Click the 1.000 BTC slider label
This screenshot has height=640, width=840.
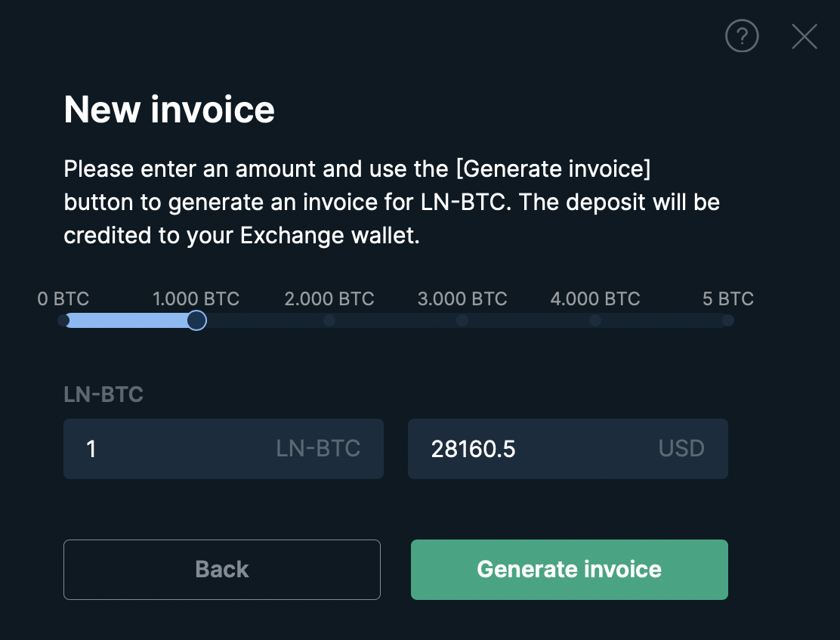click(196, 298)
